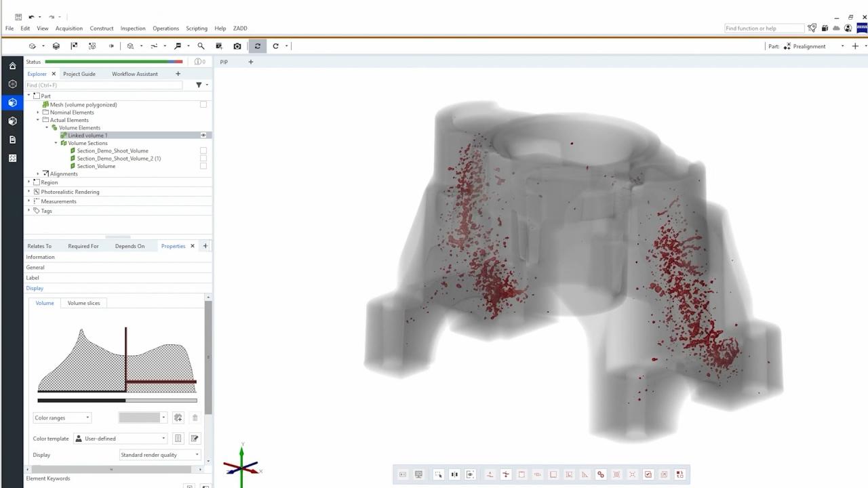The width and height of the screenshot is (868, 488).
Task: Switch to the Project Guide tab
Action: click(x=79, y=74)
